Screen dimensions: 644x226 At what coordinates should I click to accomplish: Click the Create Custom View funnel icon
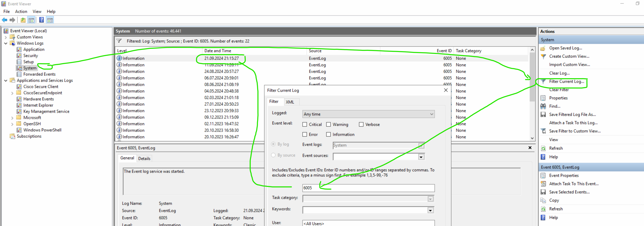tap(543, 56)
